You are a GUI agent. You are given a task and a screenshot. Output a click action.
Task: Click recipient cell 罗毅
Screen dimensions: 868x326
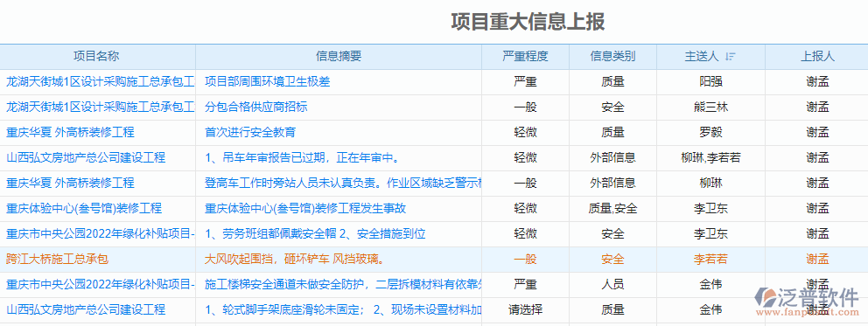click(x=710, y=133)
